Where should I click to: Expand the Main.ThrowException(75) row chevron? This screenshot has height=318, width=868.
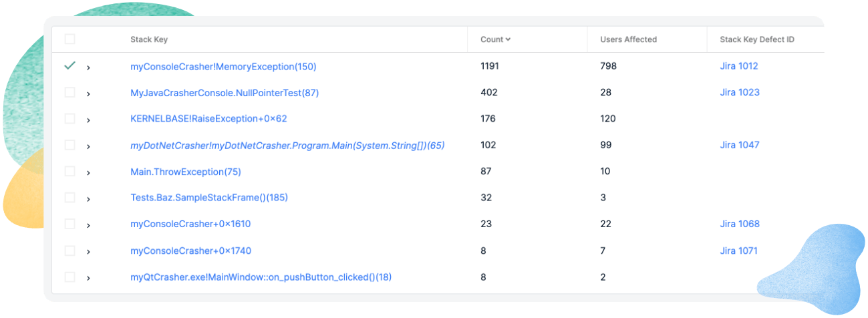click(88, 173)
